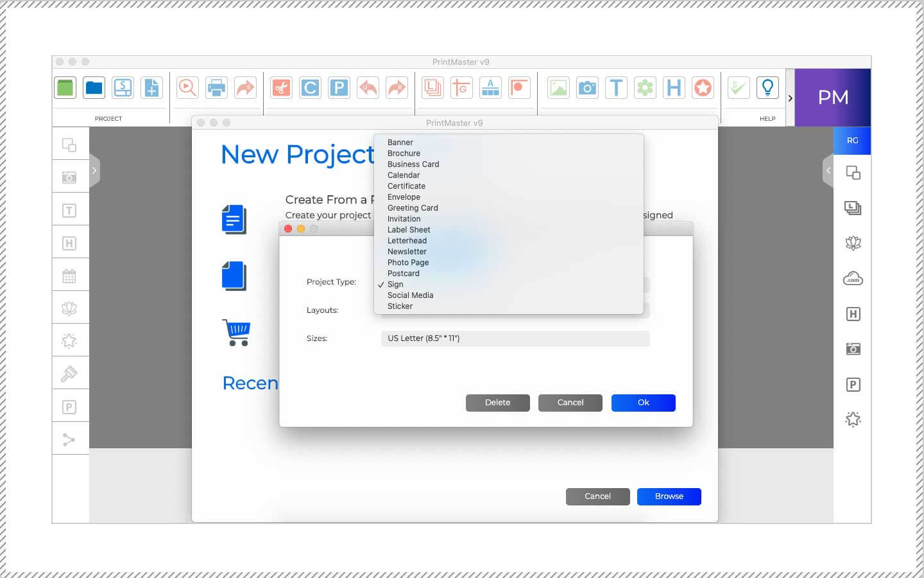This screenshot has width=924, height=578.
Task: Click the left sidebar star shape icon
Action: pyautogui.click(x=69, y=341)
